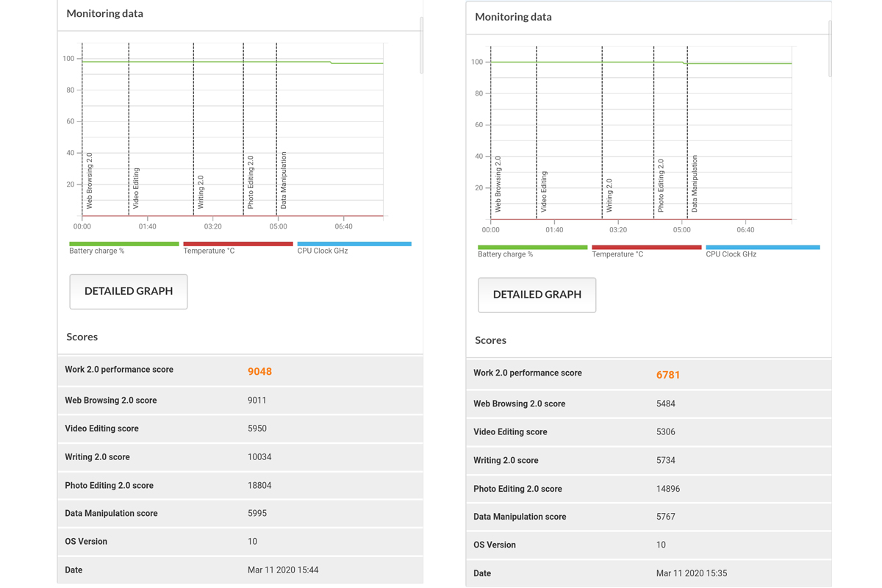
Task: Click blue CPU Clock legend bar in left panel
Action: point(354,244)
